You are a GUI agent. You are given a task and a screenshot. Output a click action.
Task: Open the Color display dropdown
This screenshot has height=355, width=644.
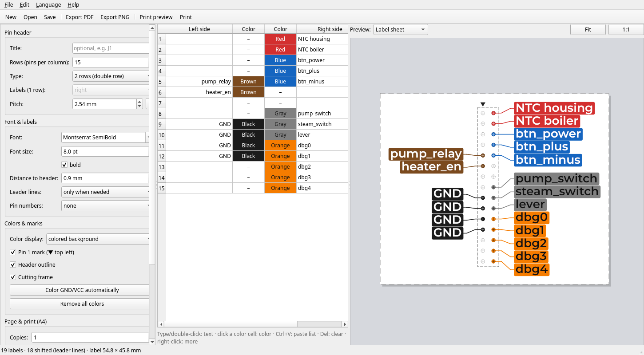pyautogui.click(x=98, y=239)
